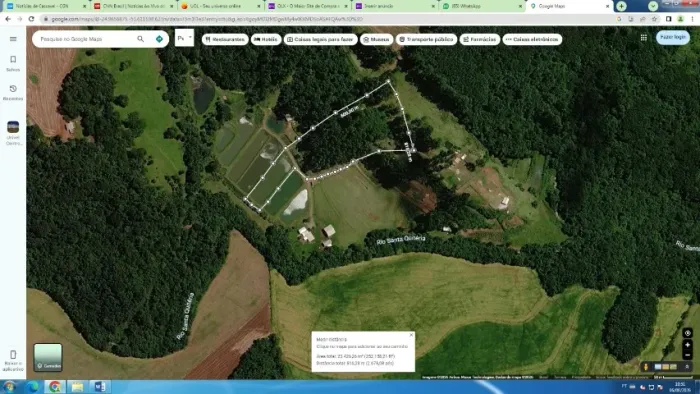The height and width of the screenshot is (394, 700).
Task: Expand the imagery strip arrow beside pegman
Action: [x=687, y=367]
